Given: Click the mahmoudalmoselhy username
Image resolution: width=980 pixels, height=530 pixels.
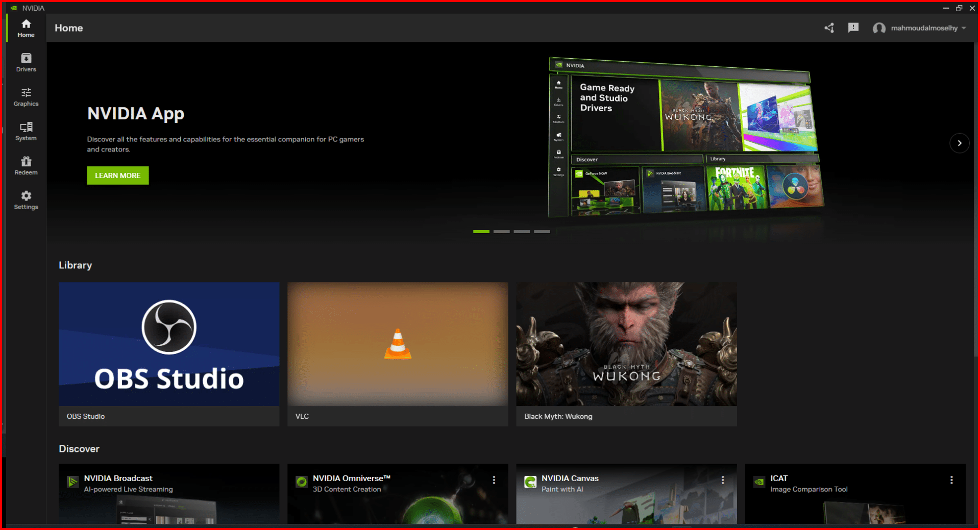Looking at the screenshot, I should click(x=924, y=28).
